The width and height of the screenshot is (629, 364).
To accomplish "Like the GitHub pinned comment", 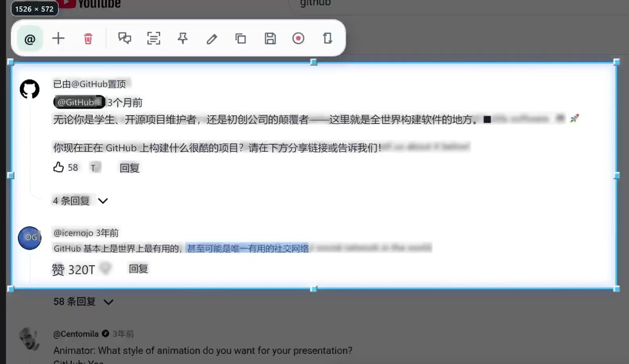I will point(58,167).
